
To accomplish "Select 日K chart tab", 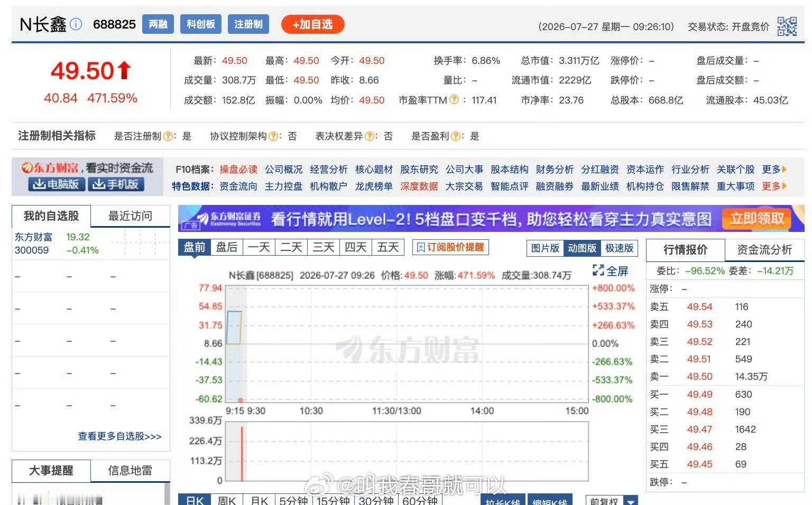I will (195, 500).
